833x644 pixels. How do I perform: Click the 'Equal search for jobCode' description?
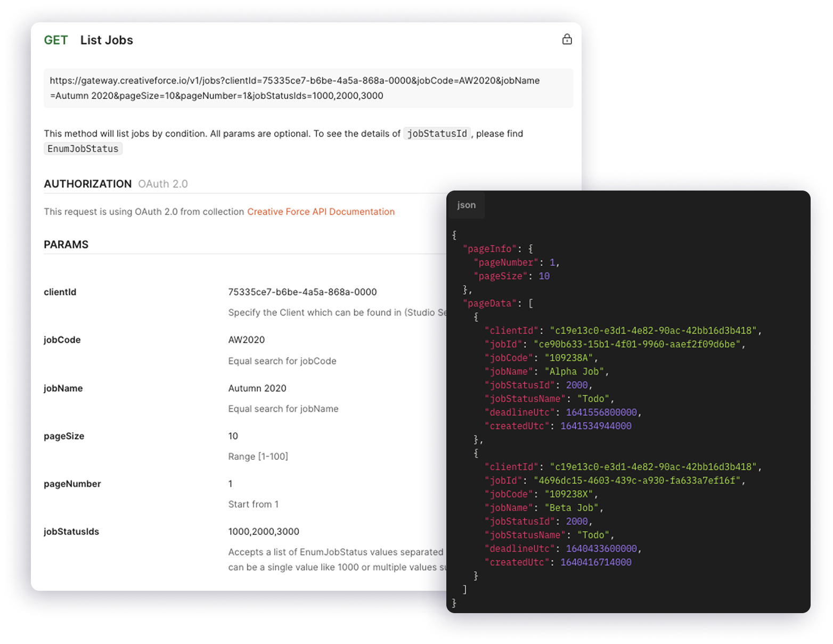(x=282, y=361)
